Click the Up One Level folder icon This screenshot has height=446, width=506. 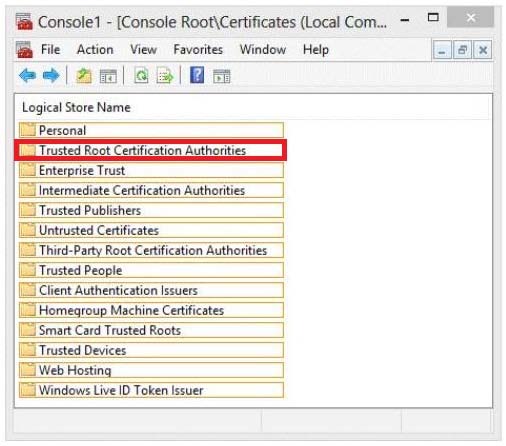coord(84,76)
